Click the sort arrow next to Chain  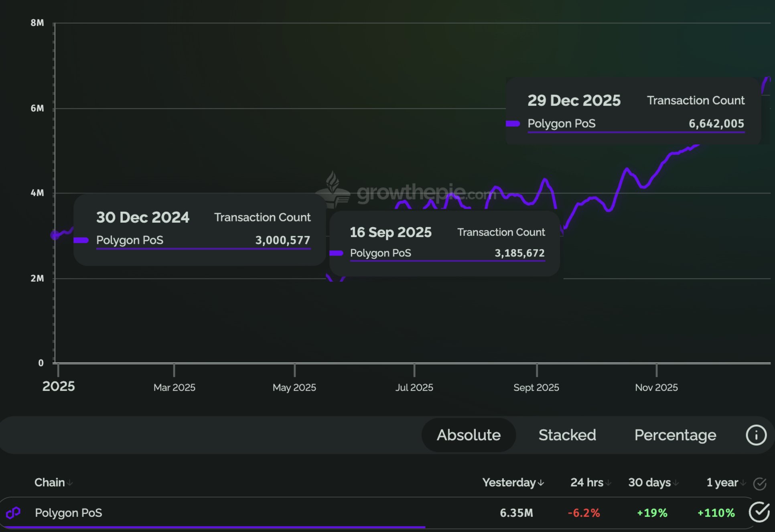[70, 483]
